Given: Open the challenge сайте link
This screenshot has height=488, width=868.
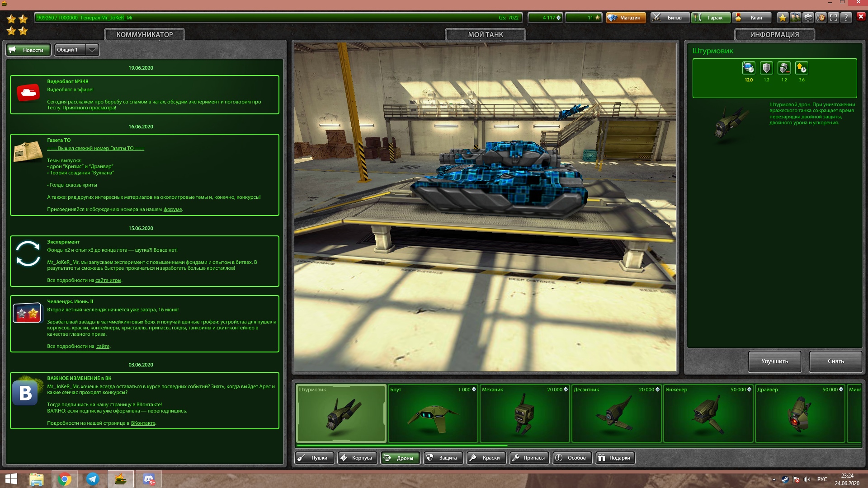Looking at the screenshot, I should pyautogui.click(x=103, y=347).
